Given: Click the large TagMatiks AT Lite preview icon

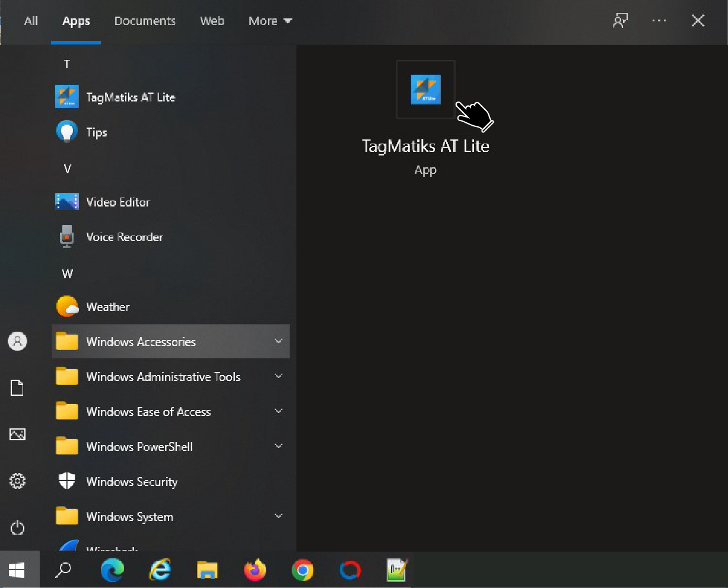Looking at the screenshot, I should tap(425, 90).
